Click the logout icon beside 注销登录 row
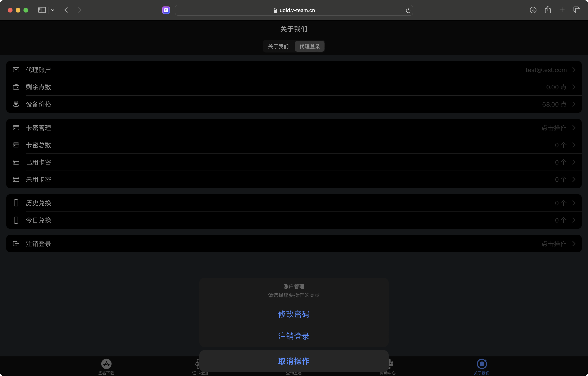The width and height of the screenshot is (588, 376). coord(16,244)
